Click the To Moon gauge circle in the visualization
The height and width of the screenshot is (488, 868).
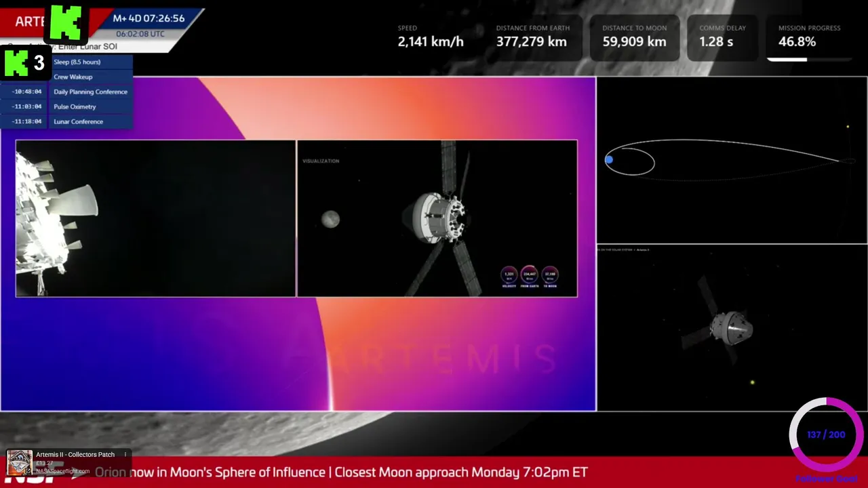tap(550, 274)
